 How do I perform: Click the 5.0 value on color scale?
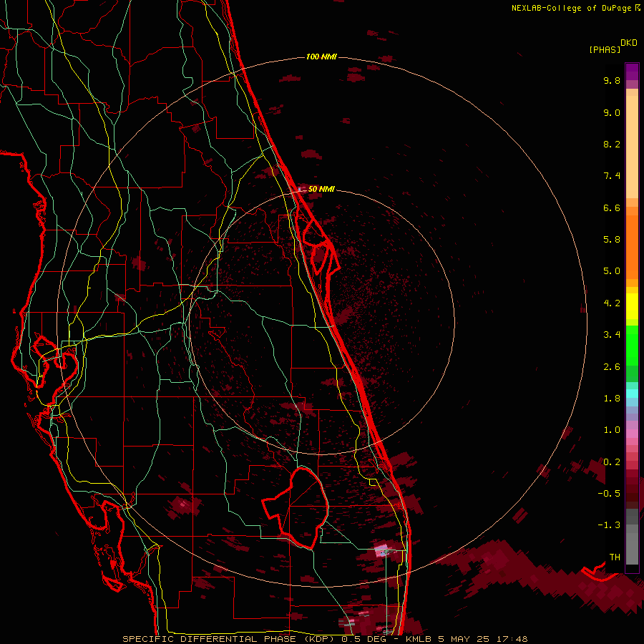(x=612, y=271)
